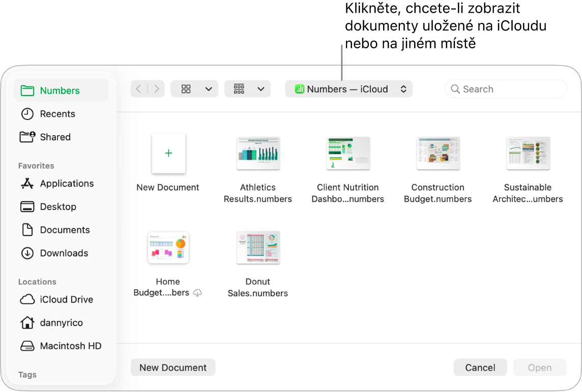Open the Numbers — iCloud location popup
Viewport: 582px width, 392px height.
tap(348, 88)
